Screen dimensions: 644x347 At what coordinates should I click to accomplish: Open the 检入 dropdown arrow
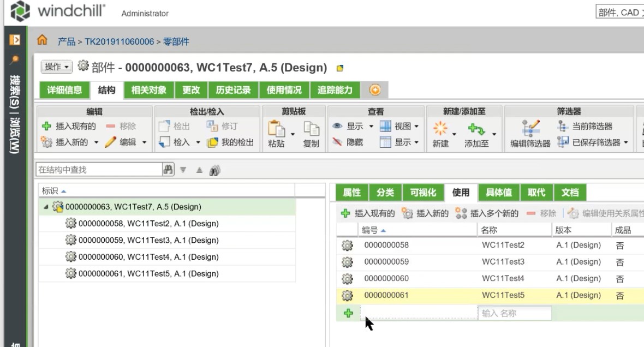pos(198,142)
